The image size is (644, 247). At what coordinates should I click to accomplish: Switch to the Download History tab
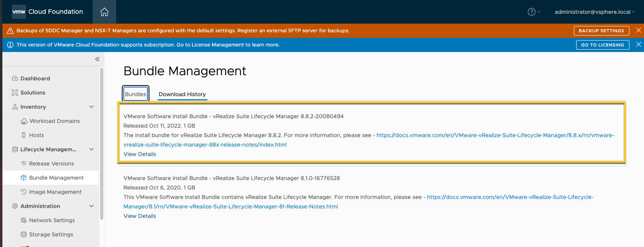pos(182,94)
